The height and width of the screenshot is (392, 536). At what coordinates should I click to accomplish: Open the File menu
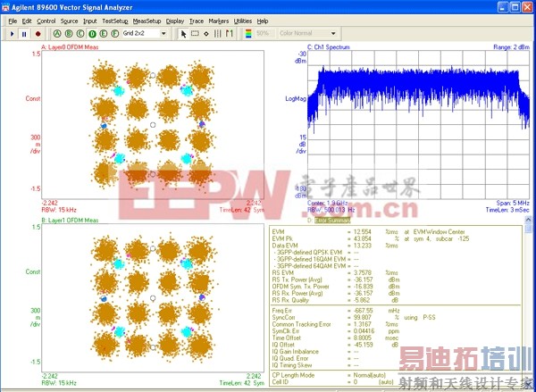pos(13,21)
